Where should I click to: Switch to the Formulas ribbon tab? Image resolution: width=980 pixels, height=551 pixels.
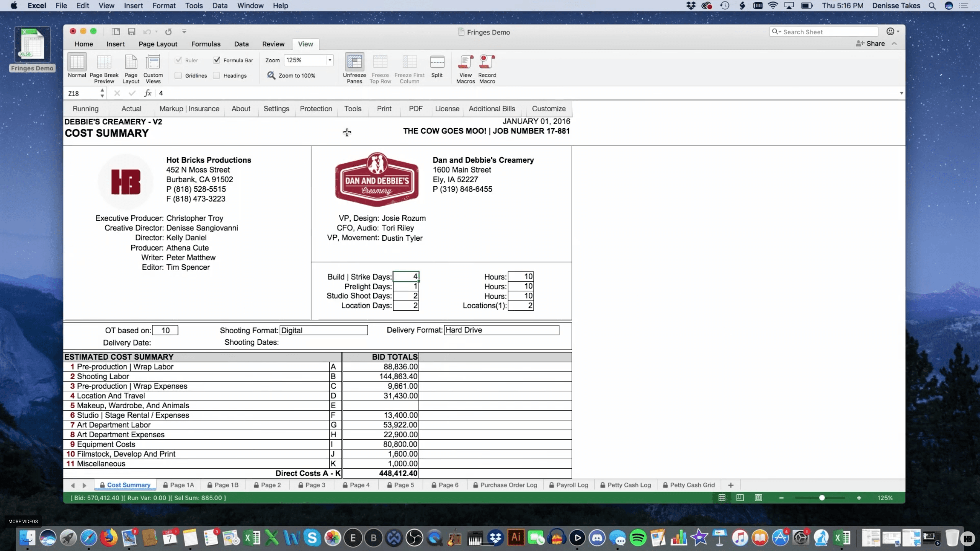tap(206, 44)
